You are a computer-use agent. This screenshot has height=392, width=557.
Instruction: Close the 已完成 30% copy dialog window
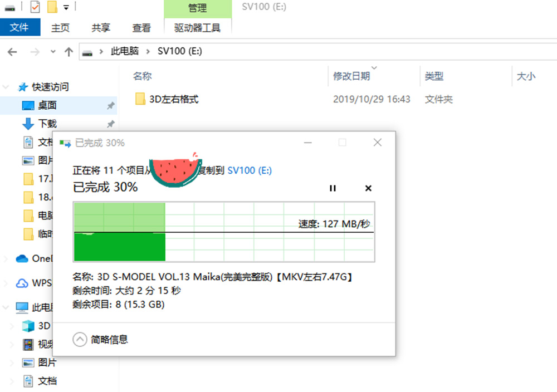(x=378, y=143)
